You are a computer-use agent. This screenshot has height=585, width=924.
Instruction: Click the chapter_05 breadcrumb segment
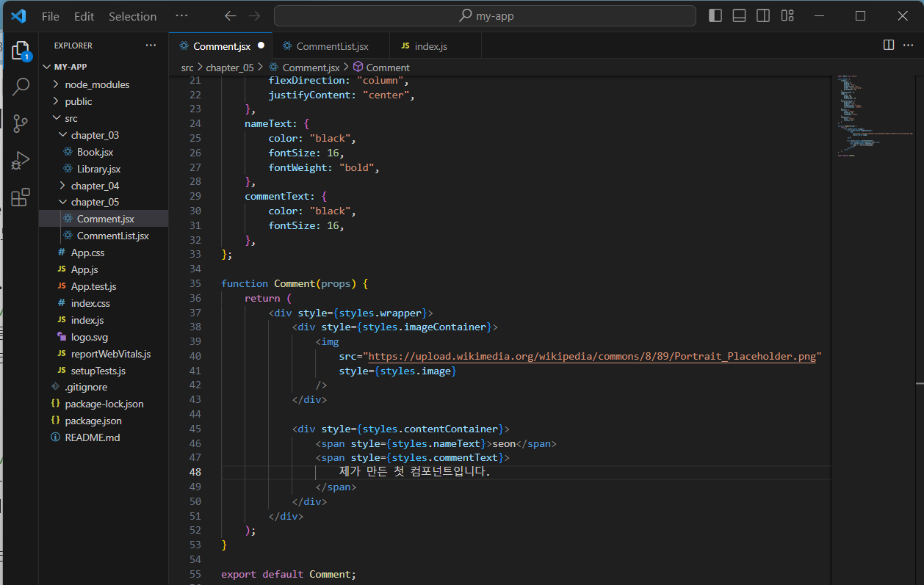(x=229, y=68)
